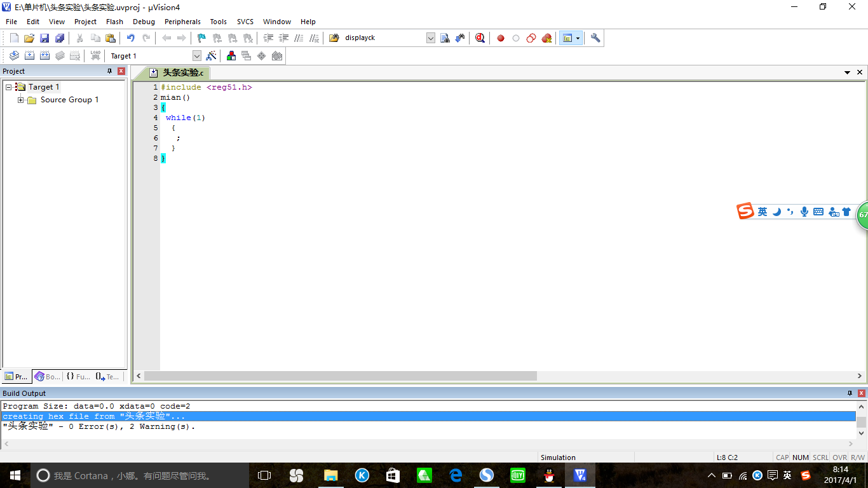Open the Debug menu
This screenshot has width=868, height=488.
pos(144,22)
